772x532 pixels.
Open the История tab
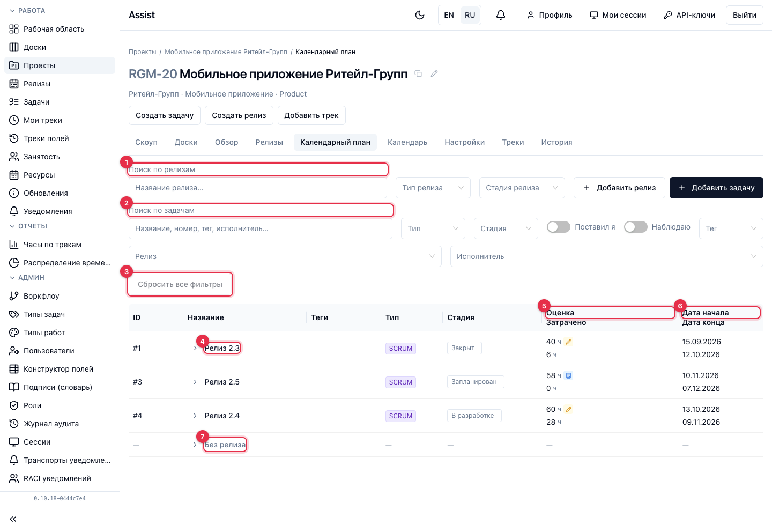point(556,142)
